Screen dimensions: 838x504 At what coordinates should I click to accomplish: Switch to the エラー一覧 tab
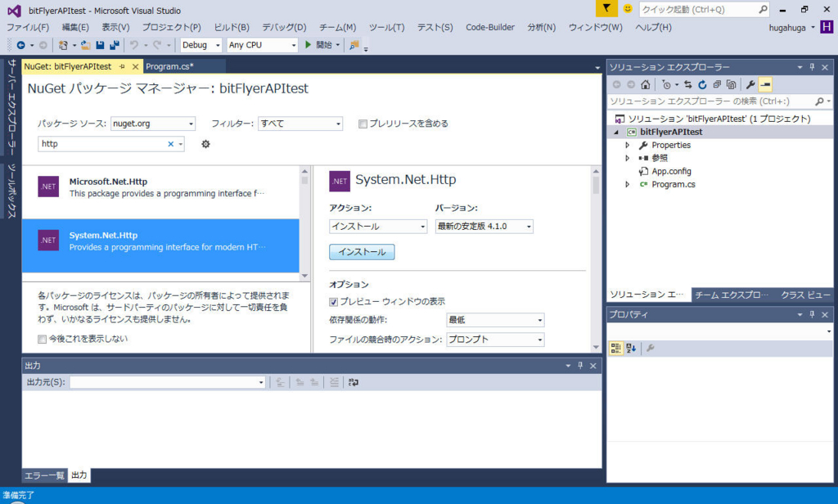44,475
